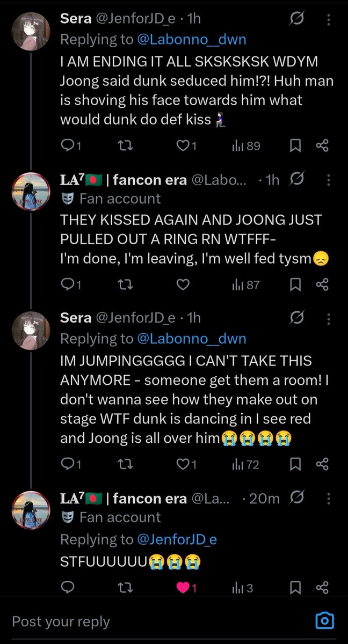Retweet the 'THEY KISSED AGAIN' post
348x644 pixels.
[x=125, y=286]
